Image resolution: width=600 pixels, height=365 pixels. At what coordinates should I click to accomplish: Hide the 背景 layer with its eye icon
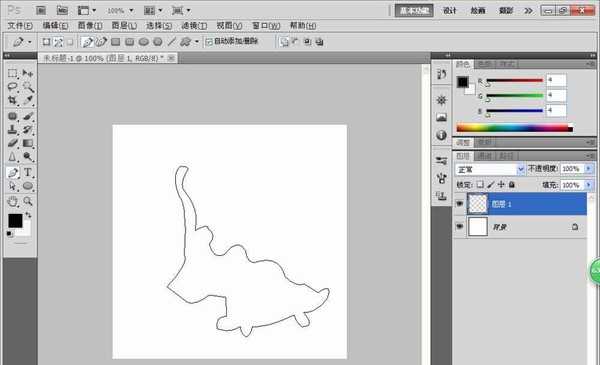[459, 226]
